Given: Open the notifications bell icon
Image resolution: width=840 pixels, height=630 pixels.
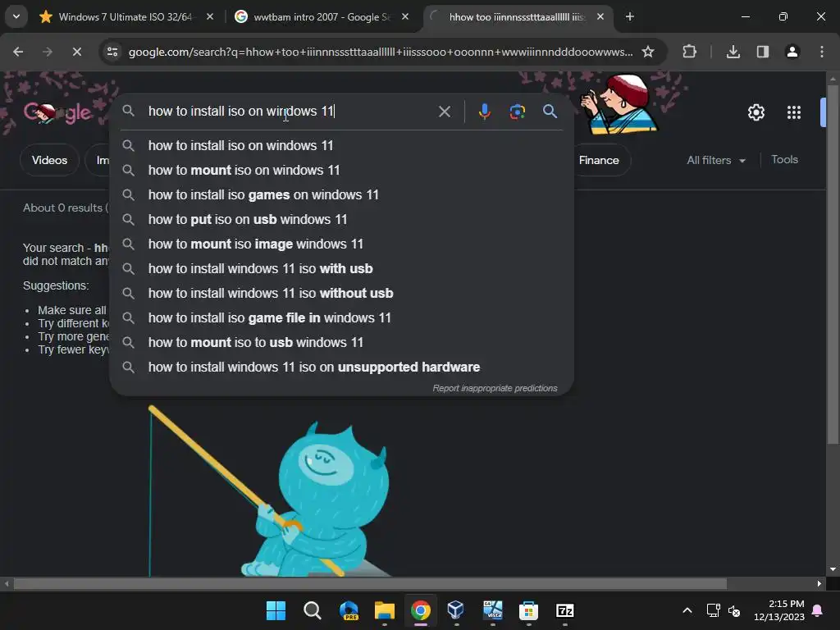Looking at the screenshot, I should pos(818,610).
